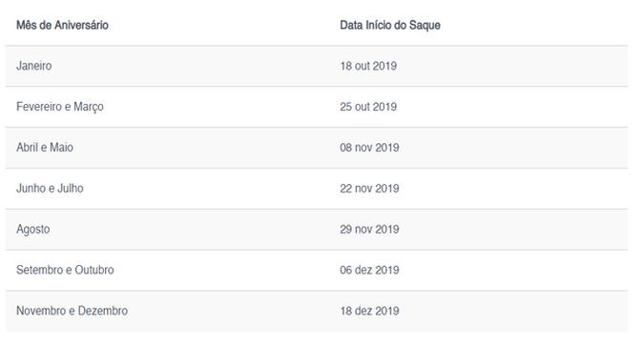Click the '29 nov 2019' date
Viewport: 644px width, 346px height.
click(x=369, y=229)
